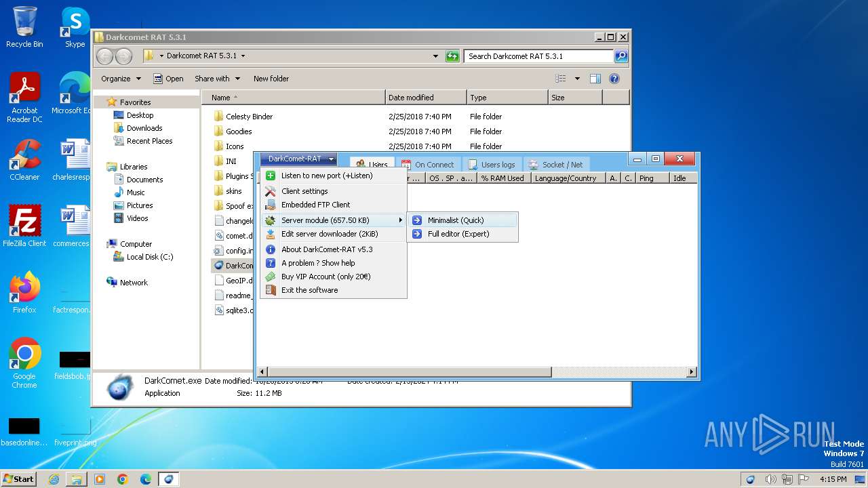
Task: Switch to the Socket / Net tab
Action: tap(556, 165)
